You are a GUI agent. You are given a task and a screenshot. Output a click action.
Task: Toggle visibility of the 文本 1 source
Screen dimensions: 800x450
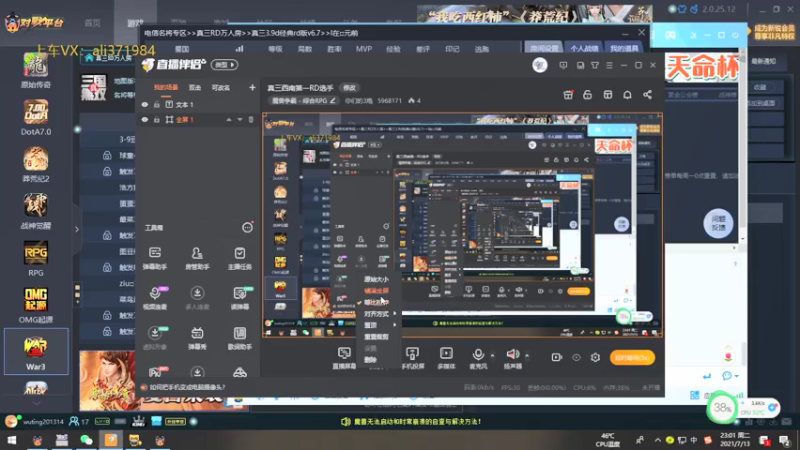click(x=145, y=105)
